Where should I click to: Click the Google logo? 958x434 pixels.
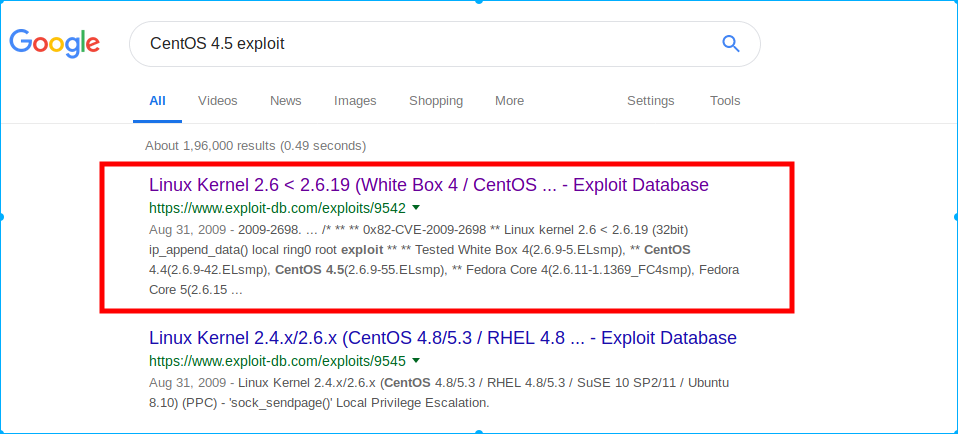pyautogui.click(x=54, y=43)
